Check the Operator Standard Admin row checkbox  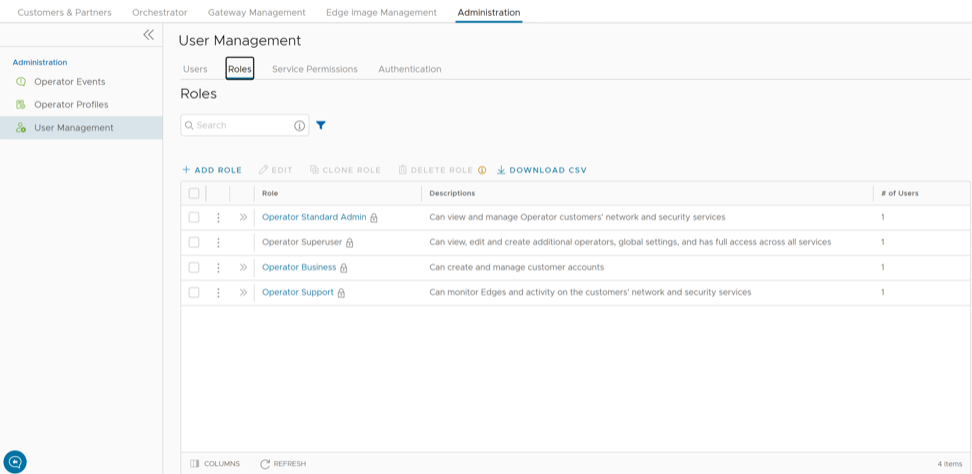194,217
